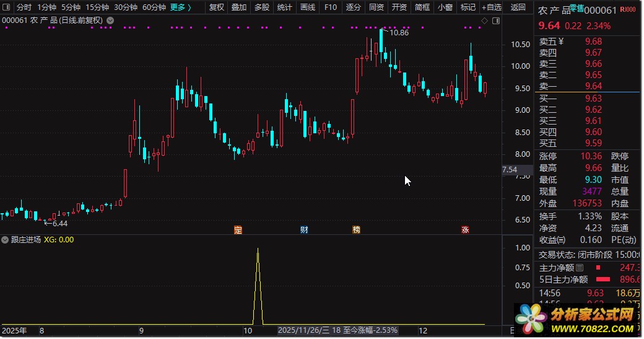644x339 pixels.
Task: Click 涨停 limit price 10.36
Action: pyautogui.click(x=591, y=156)
